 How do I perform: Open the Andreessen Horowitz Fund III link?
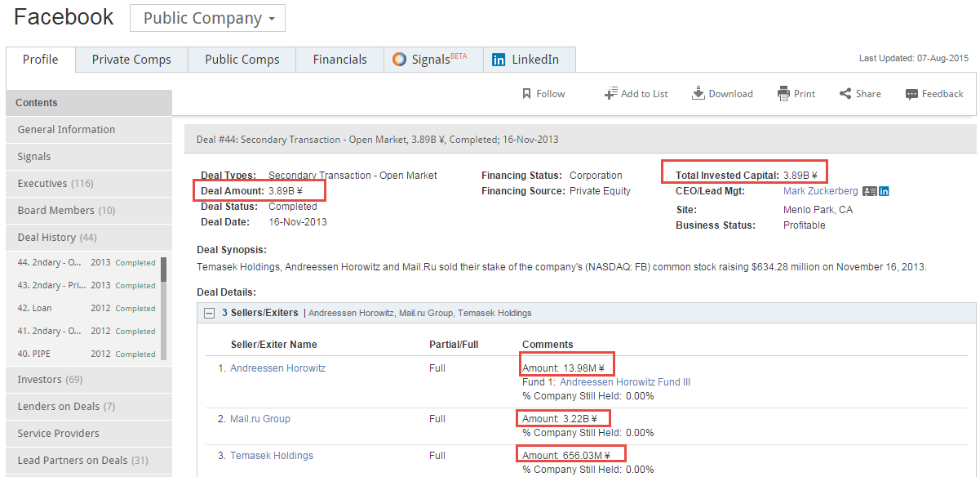point(625,382)
